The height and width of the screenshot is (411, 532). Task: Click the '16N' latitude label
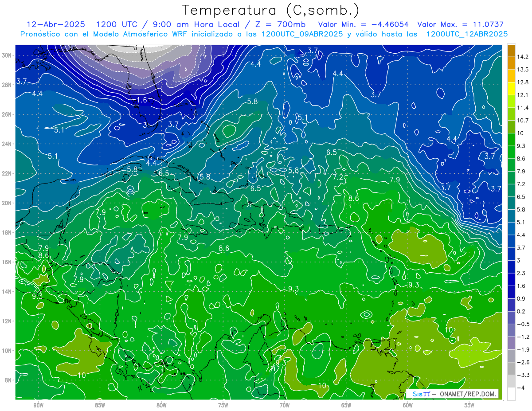click(7, 262)
